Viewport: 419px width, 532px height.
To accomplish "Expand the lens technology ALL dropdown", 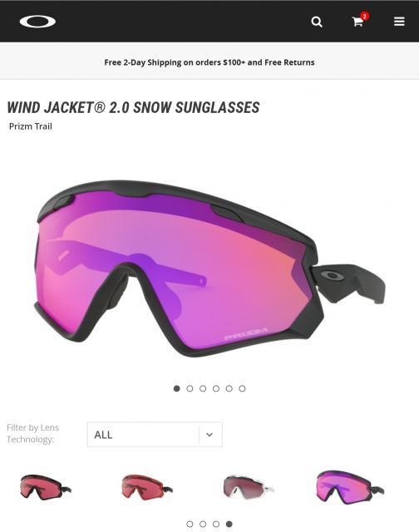I will tap(155, 434).
